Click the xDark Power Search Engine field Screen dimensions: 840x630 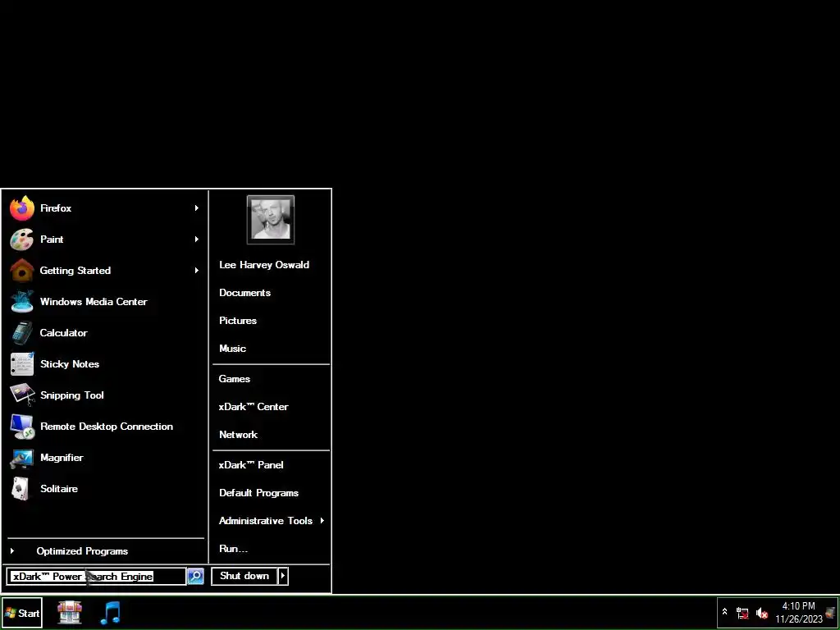pos(97,577)
